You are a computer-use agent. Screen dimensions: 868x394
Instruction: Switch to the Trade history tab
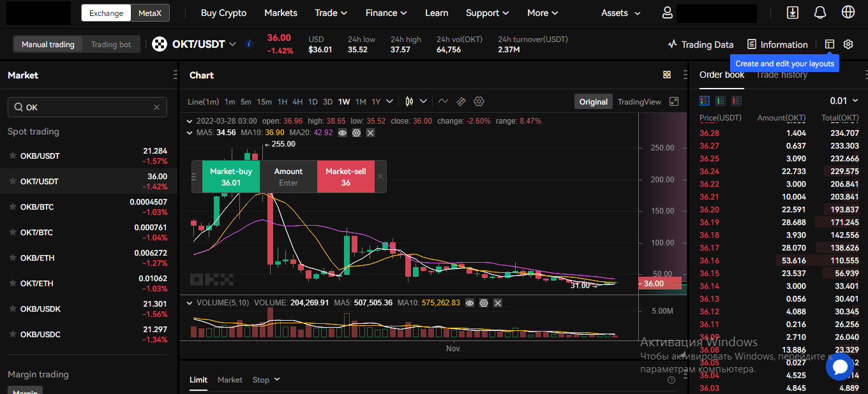pos(781,75)
